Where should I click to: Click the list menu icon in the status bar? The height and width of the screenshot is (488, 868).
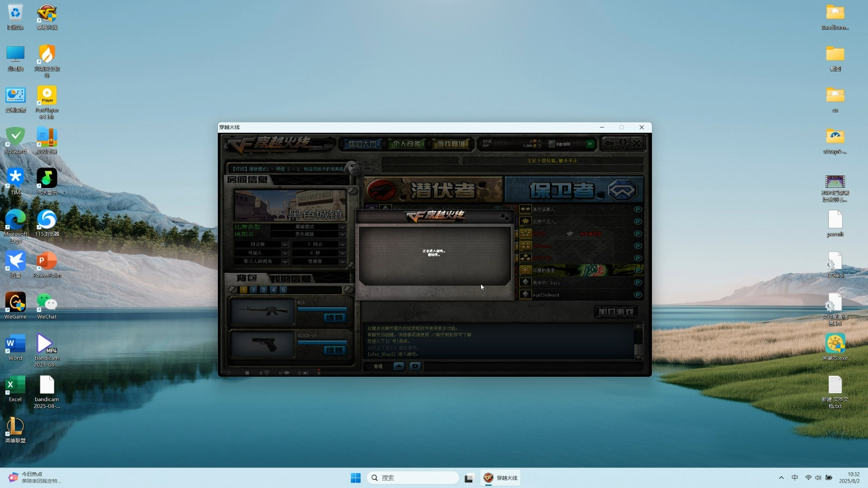(229, 373)
